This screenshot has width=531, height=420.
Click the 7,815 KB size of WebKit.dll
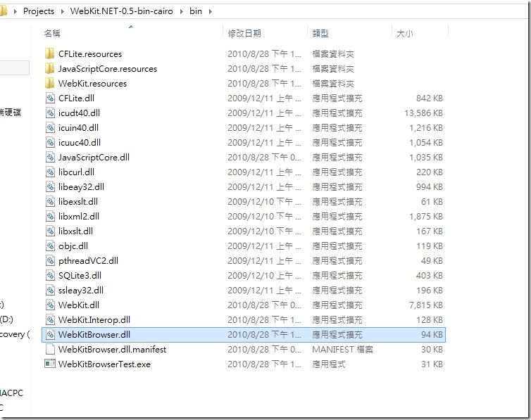tap(425, 305)
